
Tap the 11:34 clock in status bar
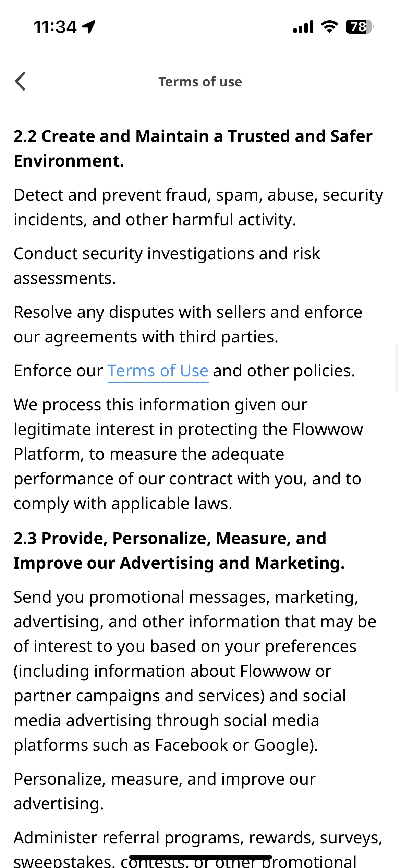[x=55, y=27]
